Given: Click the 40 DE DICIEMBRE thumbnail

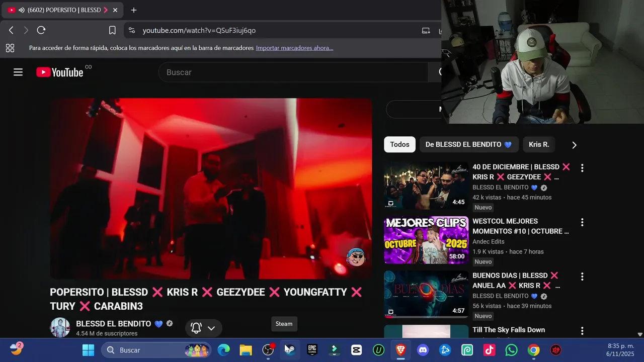Looking at the screenshot, I should click(x=426, y=186).
